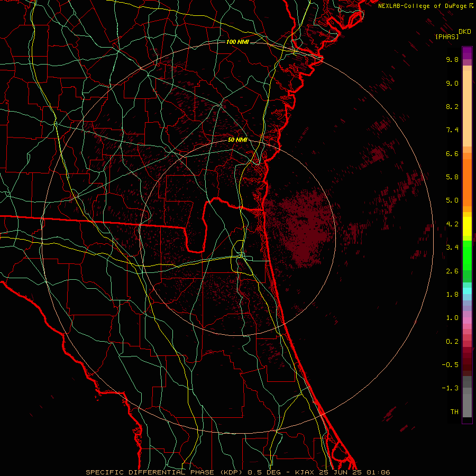Screen dimensions: 476x476
Task: Click the KJAX station identifier
Action: click(x=305, y=472)
